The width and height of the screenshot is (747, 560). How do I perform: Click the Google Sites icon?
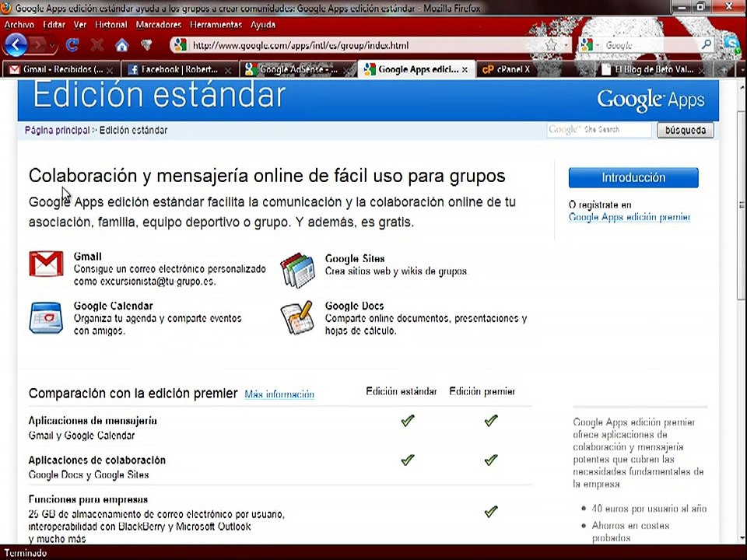(x=297, y=270)
